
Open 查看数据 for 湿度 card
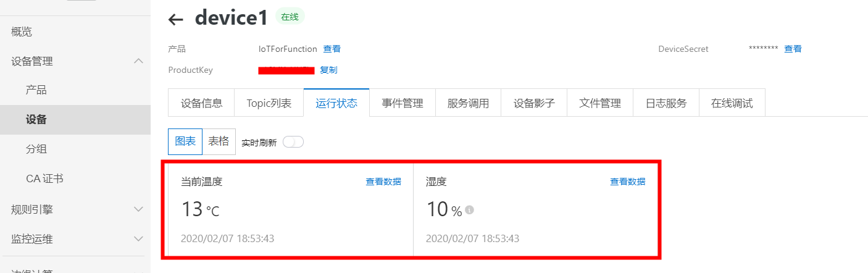pos(628,182)
